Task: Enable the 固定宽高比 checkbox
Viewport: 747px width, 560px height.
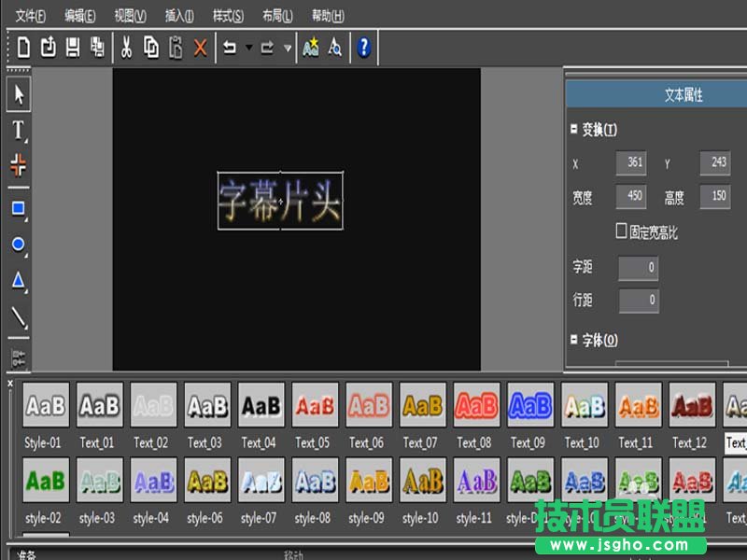Action: 619,231
